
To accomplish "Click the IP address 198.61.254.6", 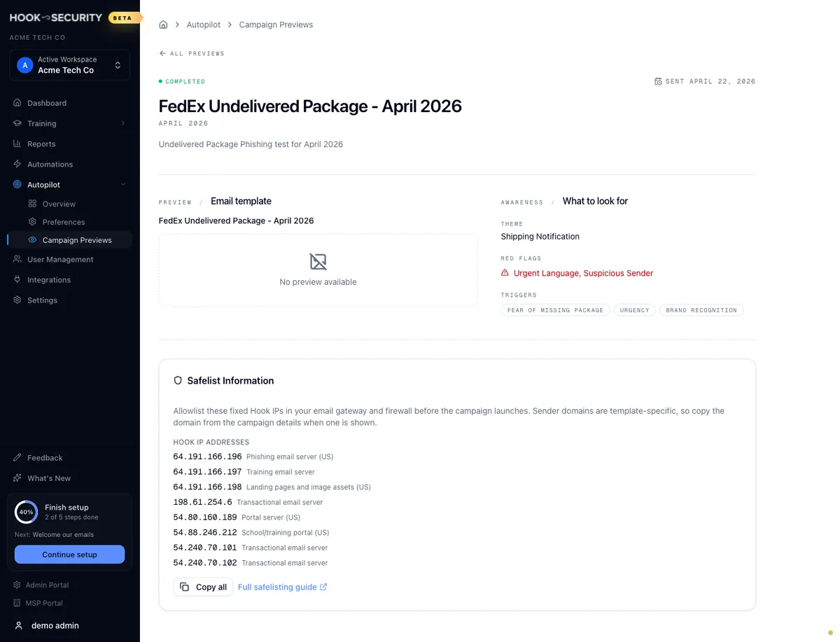I will pyautogui.click(x=203, y=502).
